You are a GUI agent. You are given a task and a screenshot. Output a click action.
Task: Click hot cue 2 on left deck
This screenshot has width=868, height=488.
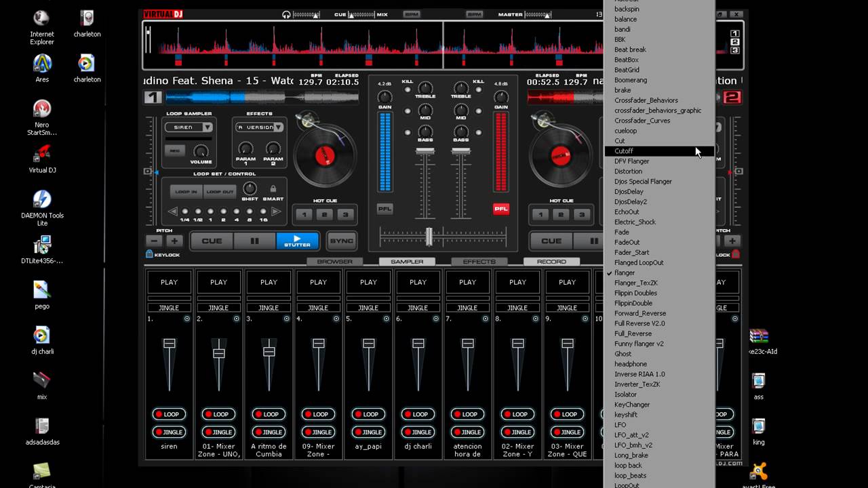click(x=324, y=215)
